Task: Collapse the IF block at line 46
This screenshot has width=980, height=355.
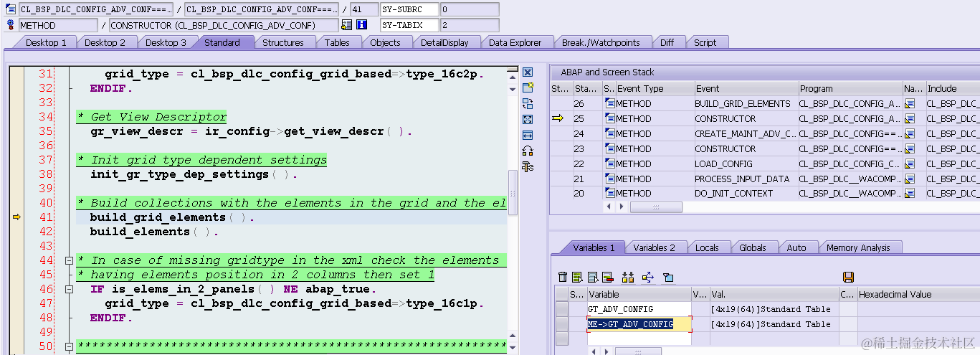Action: pyautogui.click(x=69, y=289)
